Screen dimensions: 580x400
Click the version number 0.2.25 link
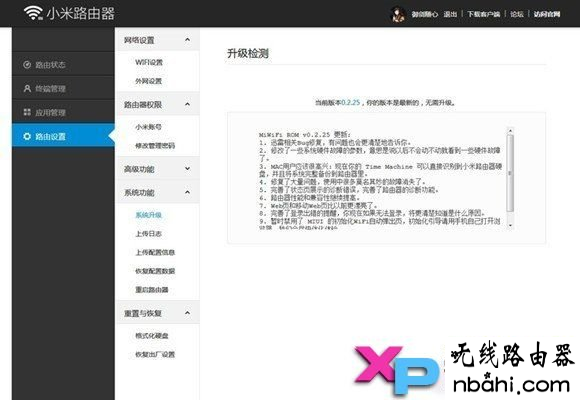coord(350,102)
